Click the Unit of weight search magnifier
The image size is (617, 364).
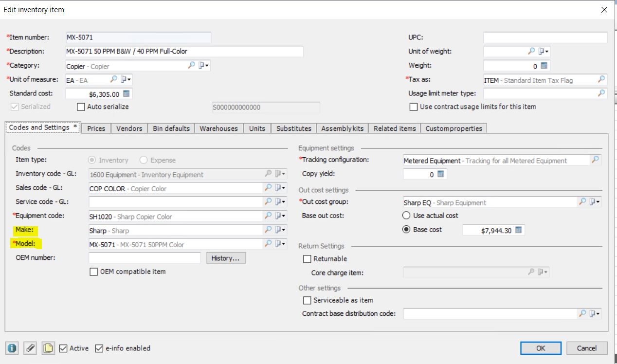coord(532,51)
